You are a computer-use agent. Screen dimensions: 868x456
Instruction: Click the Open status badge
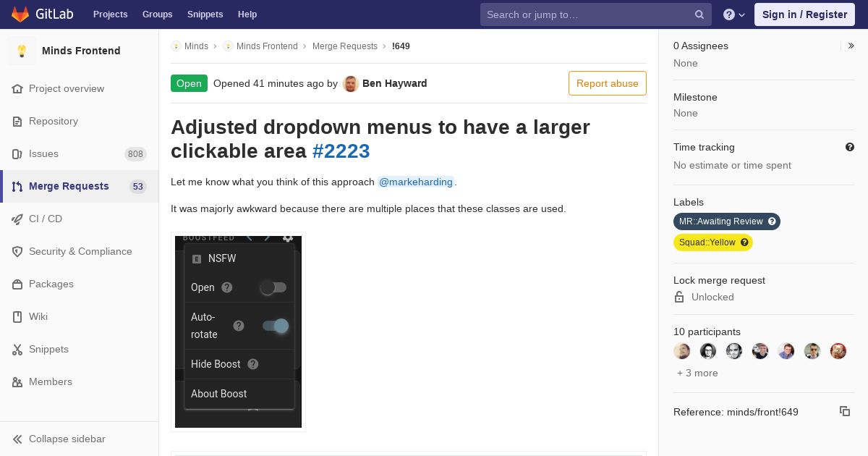pyautogui.click(x=189, y=83)
